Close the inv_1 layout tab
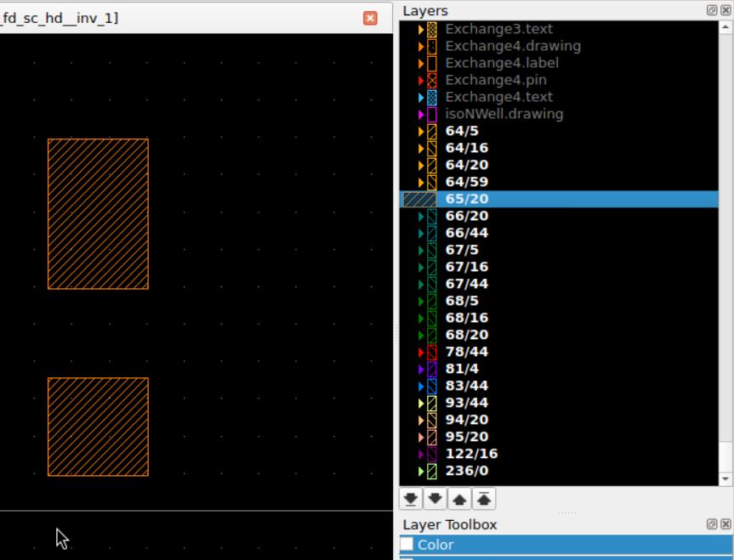 pyautogui.click(x=370, y=18)
